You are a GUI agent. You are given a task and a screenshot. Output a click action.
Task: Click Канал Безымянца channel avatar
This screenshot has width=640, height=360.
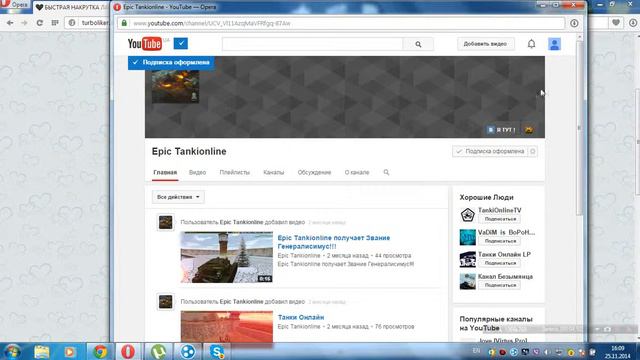tap(467, 281)
